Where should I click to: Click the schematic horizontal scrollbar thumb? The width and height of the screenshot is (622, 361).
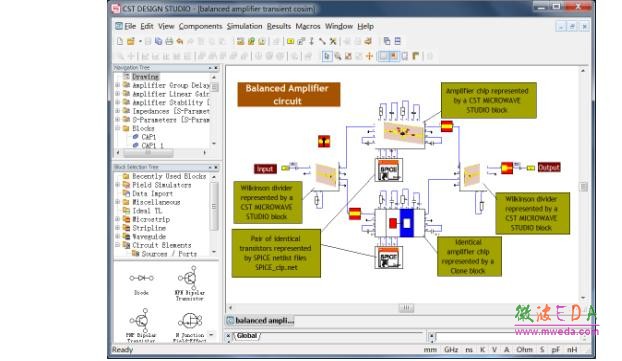(406, 308)
